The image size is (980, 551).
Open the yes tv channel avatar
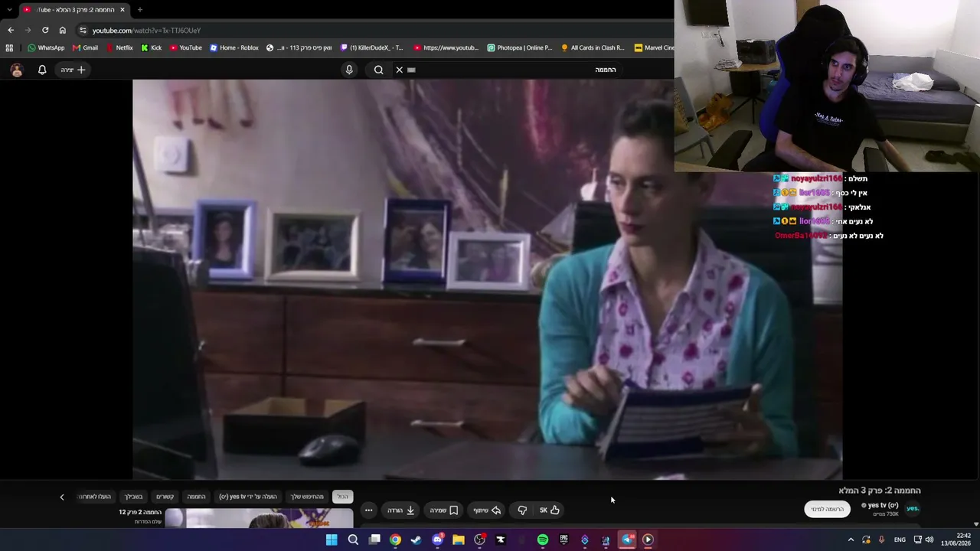913,508
